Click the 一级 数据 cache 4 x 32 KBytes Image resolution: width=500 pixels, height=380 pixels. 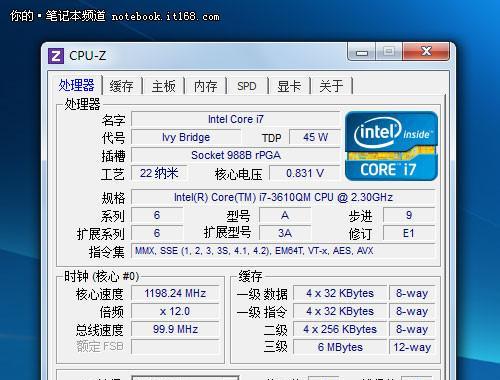click(x=340, y=293)
